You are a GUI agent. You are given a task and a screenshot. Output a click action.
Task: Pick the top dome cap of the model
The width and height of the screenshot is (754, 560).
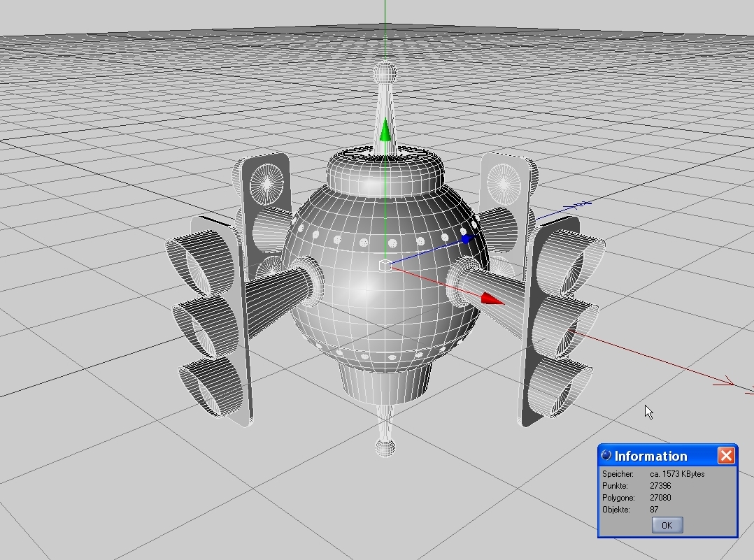385,175
